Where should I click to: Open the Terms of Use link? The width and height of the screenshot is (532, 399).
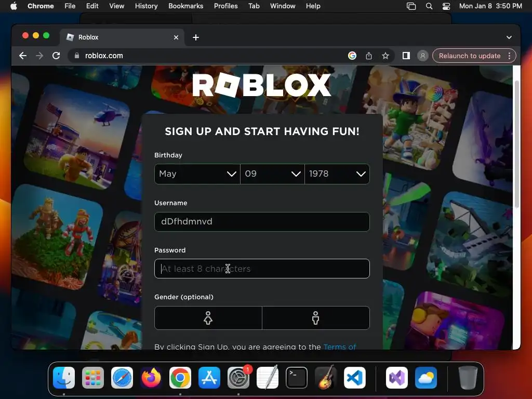[x=340, y=347]
